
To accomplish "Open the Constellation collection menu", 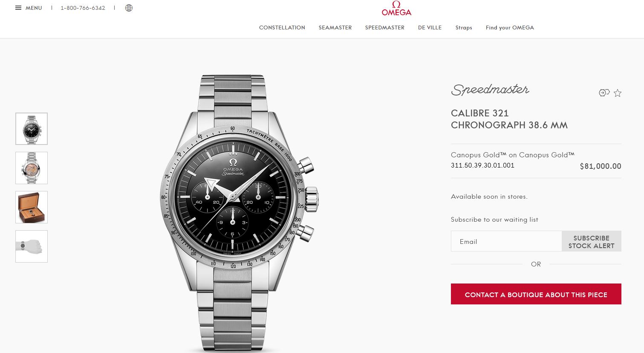I will (x=282, y=27).
